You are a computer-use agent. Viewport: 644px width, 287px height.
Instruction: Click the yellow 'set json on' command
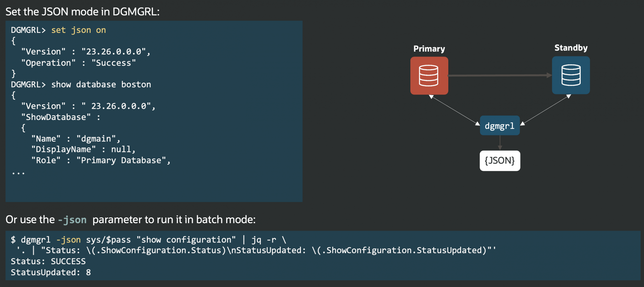[78, 30]
